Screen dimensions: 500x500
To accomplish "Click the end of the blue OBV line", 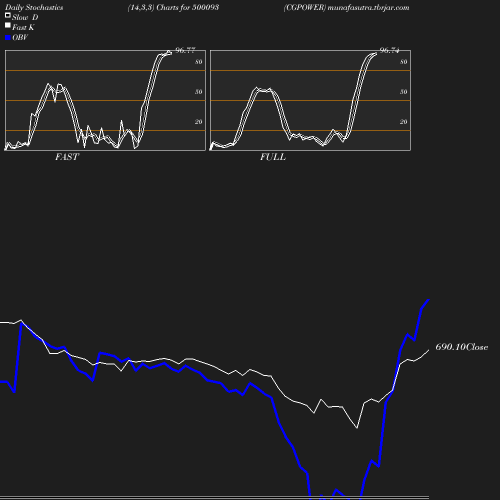I will (x=428, y=300).
